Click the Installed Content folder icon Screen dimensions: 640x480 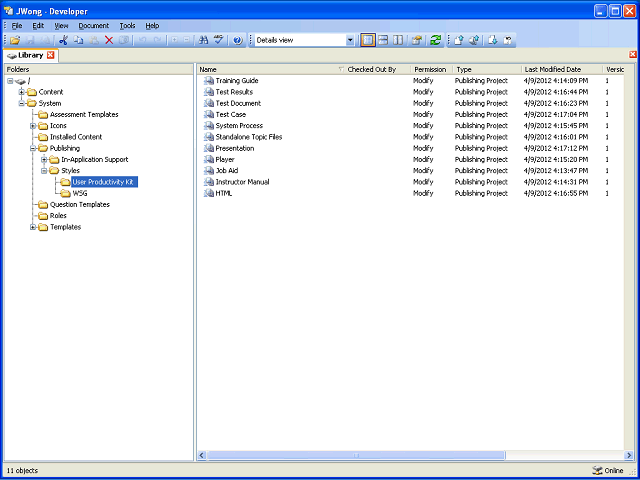point(43,137)
